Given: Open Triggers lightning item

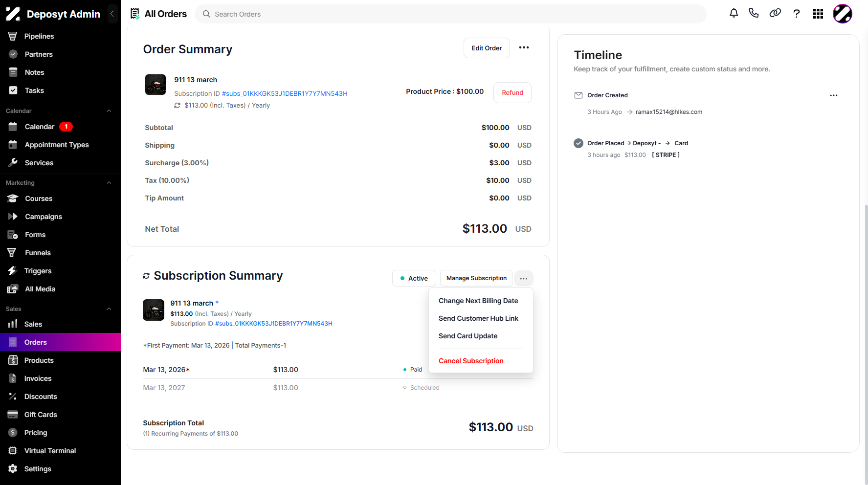Looking at the screenshot, I should click(38, 271).
